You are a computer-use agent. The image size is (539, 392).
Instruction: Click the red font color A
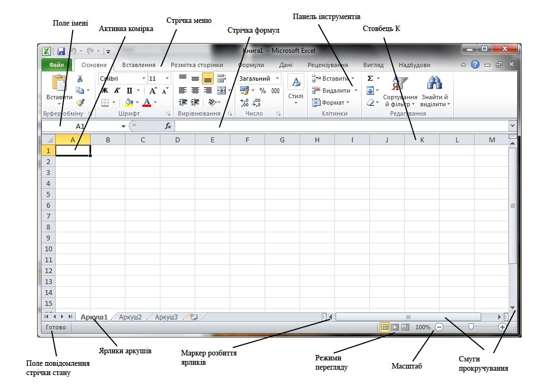(x=147, y=102)
